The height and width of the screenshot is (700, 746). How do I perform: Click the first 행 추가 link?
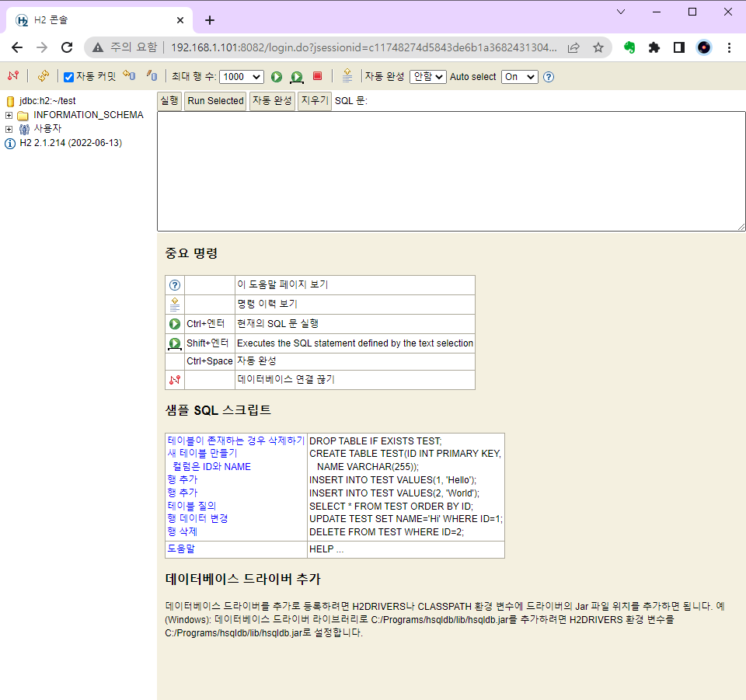click(182, 479)
